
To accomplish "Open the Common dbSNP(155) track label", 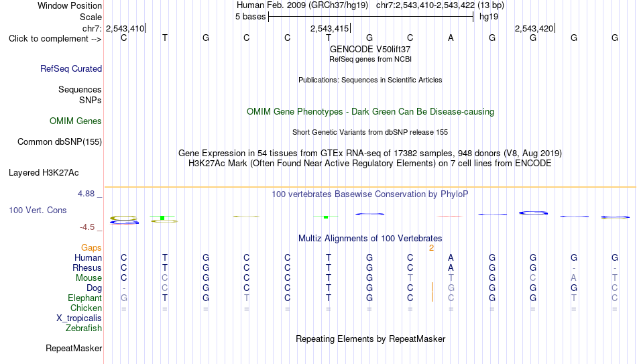I will (x=59, y=142).
